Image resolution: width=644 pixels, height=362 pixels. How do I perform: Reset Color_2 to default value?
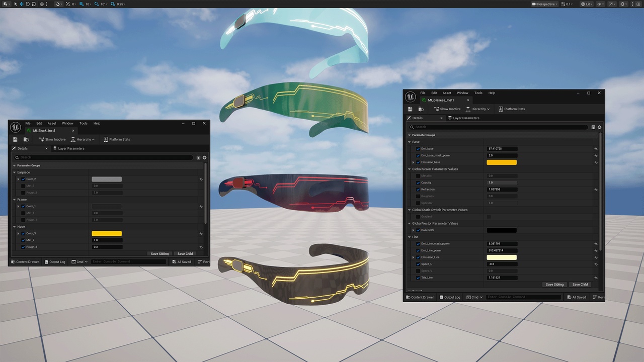click(x=201, y=179)
